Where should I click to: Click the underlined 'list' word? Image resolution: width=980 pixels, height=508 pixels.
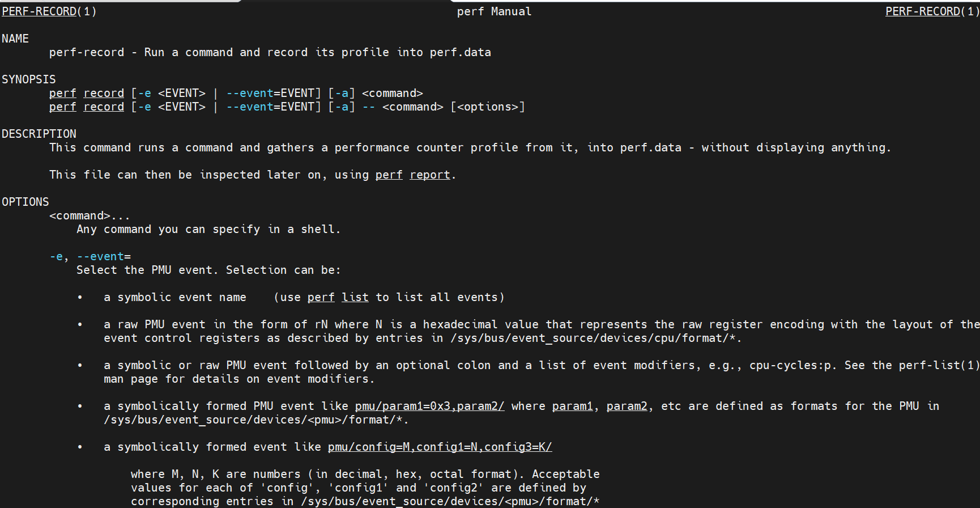355,297
